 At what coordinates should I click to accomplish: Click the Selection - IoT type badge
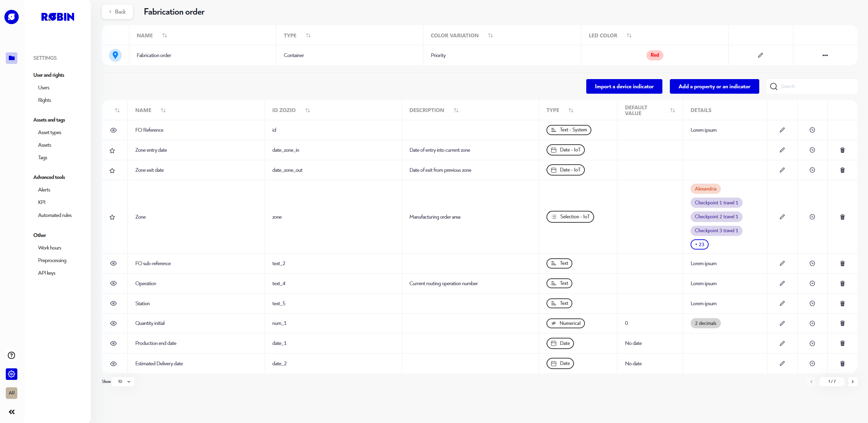coord(570,217)
